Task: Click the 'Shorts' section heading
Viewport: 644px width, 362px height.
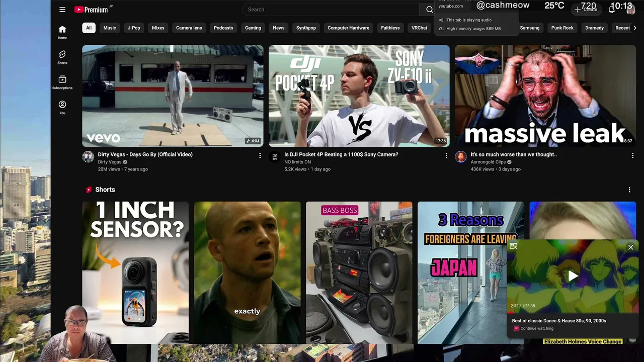Action: click(x=105, y=190)
